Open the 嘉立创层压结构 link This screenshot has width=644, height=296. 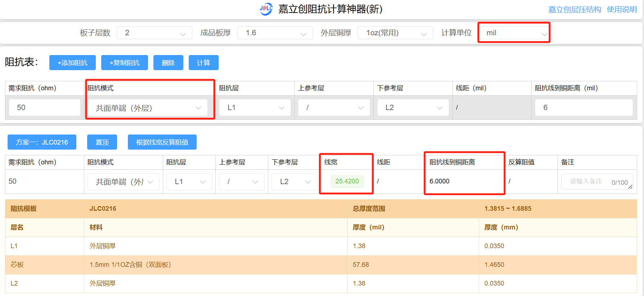point(574,9)
